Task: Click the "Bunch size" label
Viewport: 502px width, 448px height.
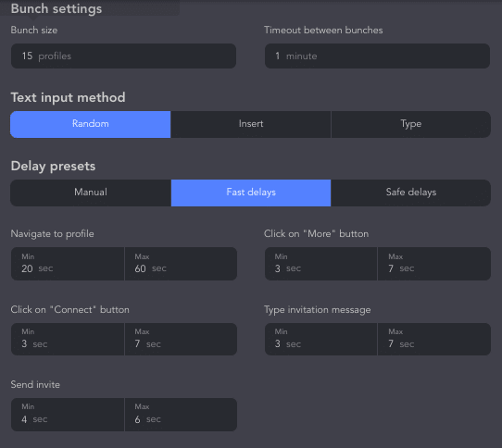Action: click(x=34, y=30)
